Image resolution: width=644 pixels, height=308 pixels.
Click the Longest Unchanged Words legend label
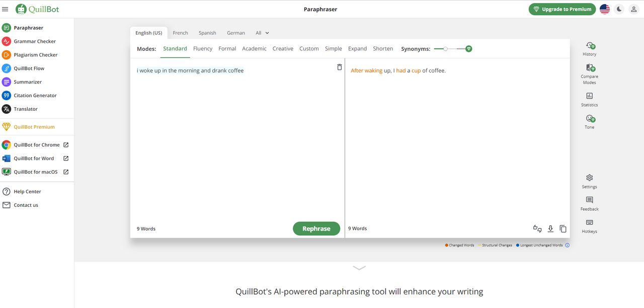[x=541, y=246]
